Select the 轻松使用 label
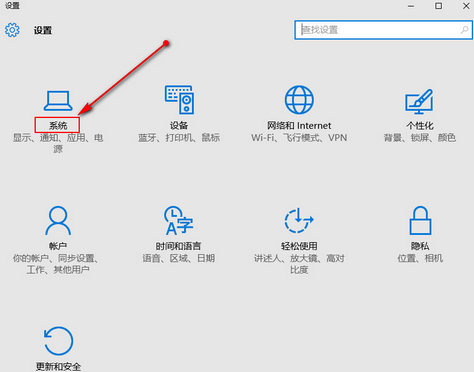Viewport: 474px width, 372px height. (x=299, y=246)
